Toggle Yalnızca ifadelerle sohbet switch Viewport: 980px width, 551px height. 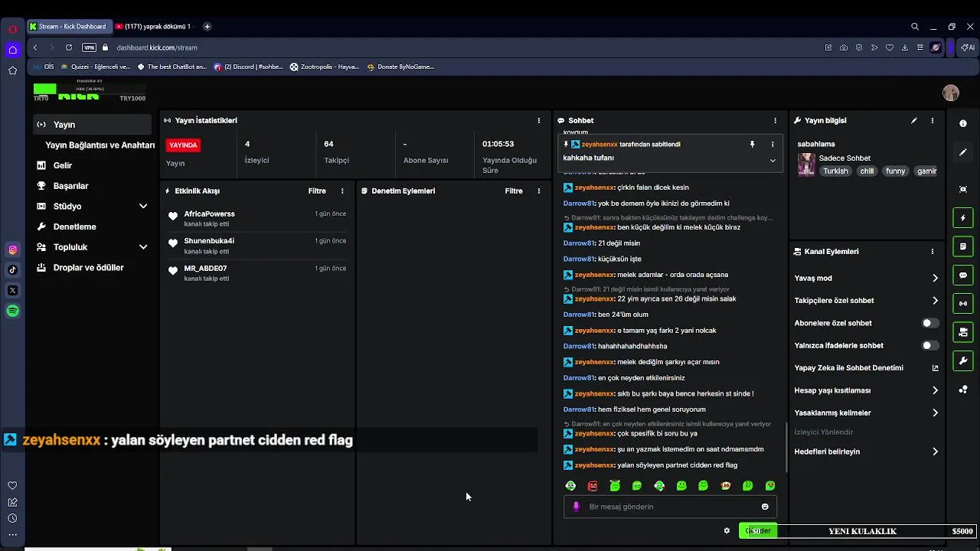(x=929, y=346)
